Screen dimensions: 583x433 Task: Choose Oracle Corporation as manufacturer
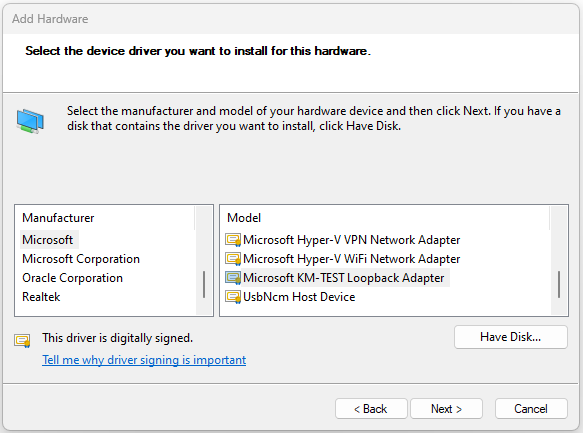click(72, 278)
